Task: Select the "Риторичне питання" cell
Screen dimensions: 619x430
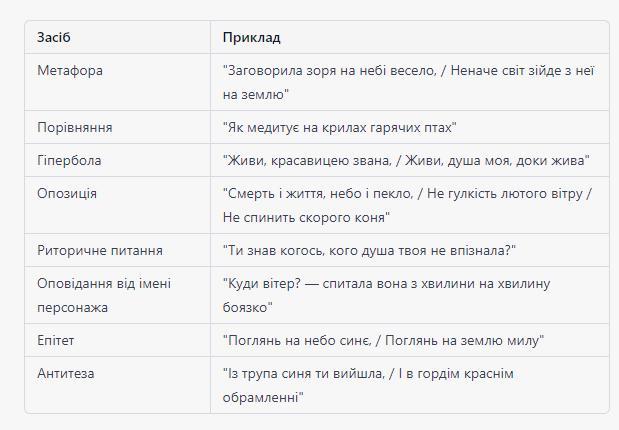Action: click(117, 250)
